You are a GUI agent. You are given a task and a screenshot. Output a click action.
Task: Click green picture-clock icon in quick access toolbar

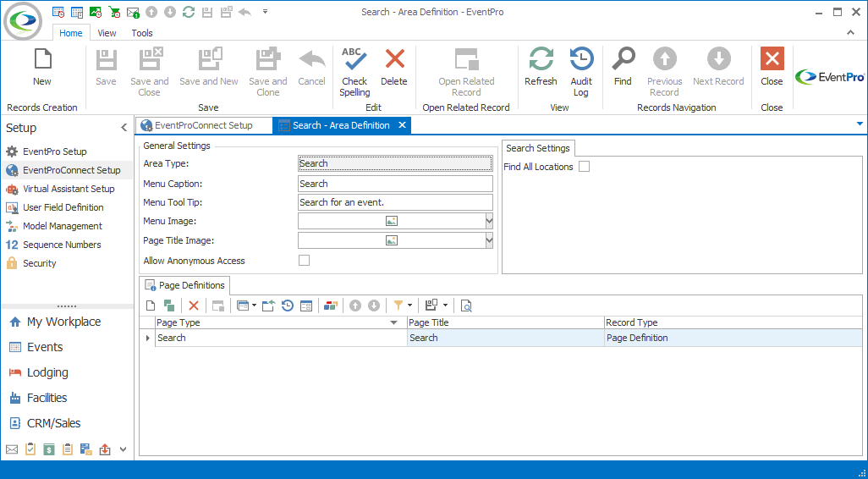click(96, 12)
